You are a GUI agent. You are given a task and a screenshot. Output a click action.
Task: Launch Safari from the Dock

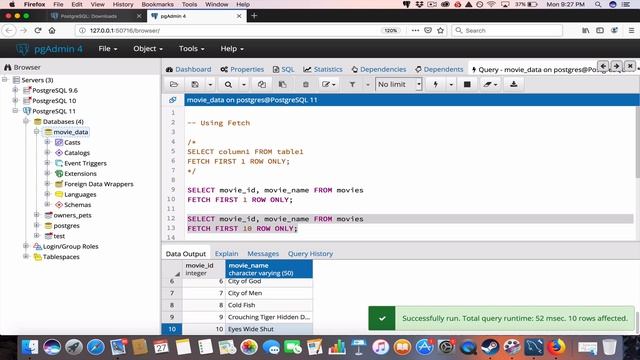point(96,347)
